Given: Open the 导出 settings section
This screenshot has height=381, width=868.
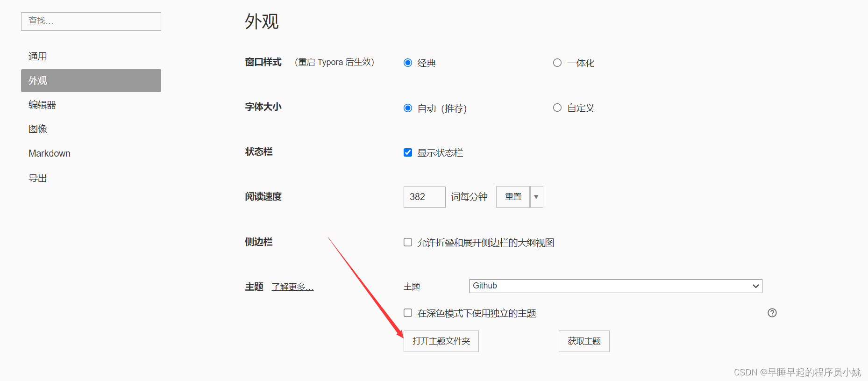Looking at the screenshot, I should (x=91, y=178).
